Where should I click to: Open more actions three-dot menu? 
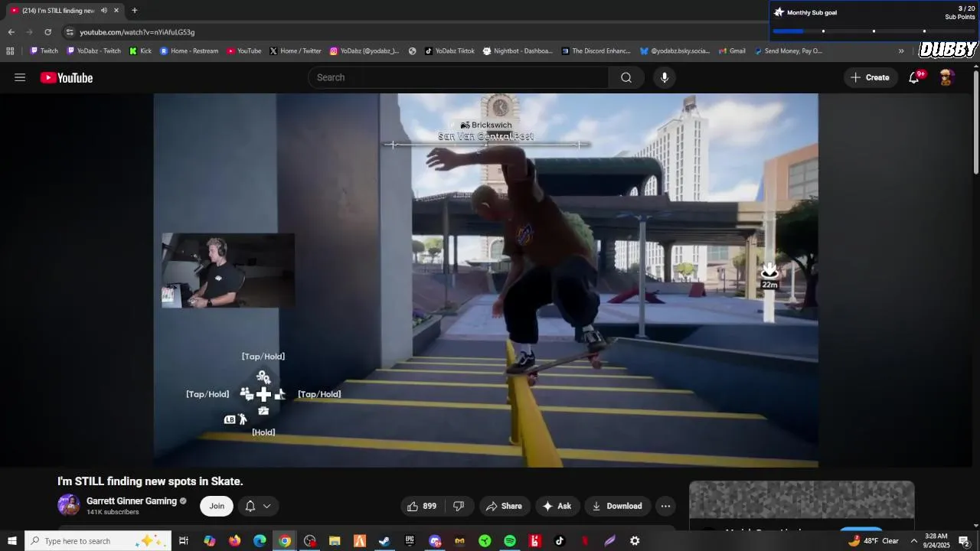(665, 506)
